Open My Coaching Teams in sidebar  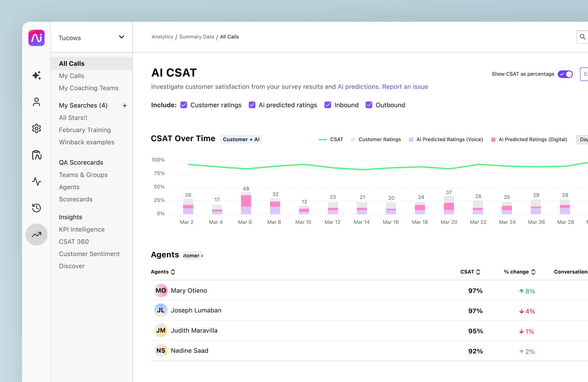(89, 88)
